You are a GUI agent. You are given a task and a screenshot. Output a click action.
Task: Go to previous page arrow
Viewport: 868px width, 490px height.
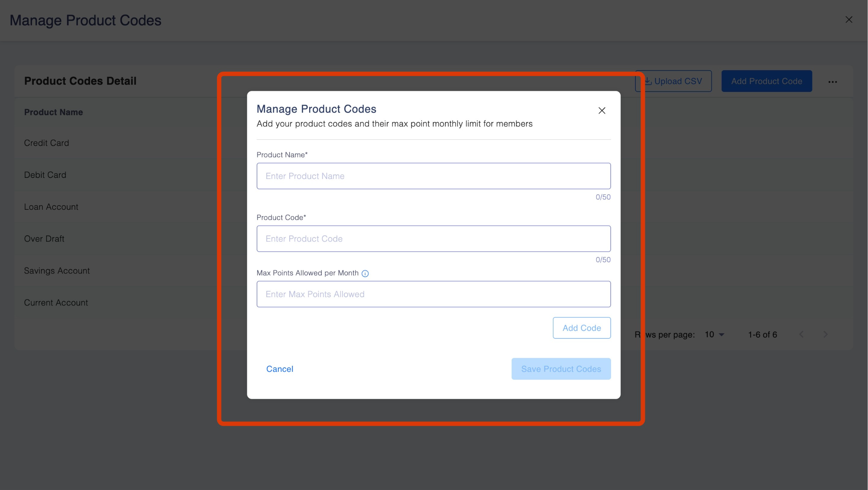801,334
